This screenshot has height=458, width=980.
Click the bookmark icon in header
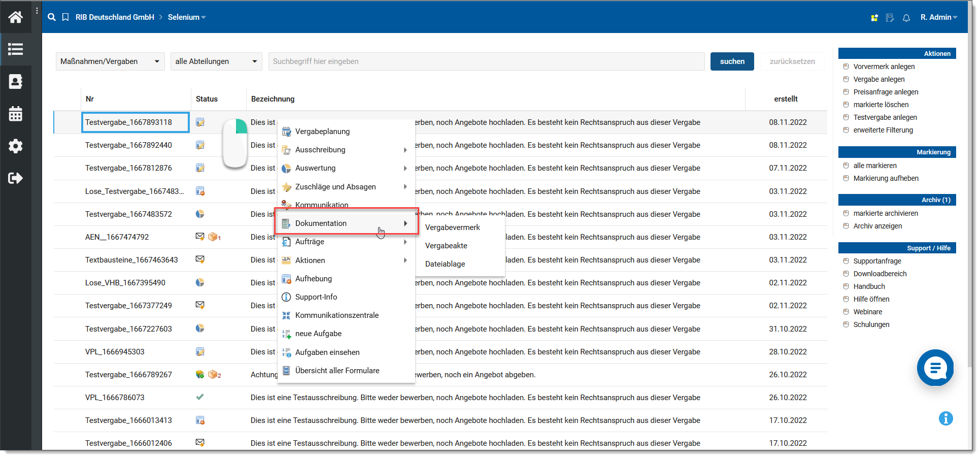point(65,17)
